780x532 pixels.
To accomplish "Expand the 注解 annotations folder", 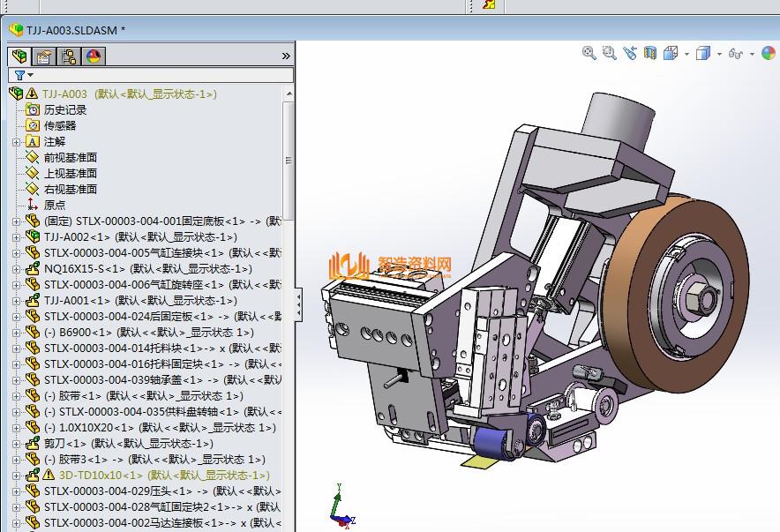I will click(x=16, y=141).
